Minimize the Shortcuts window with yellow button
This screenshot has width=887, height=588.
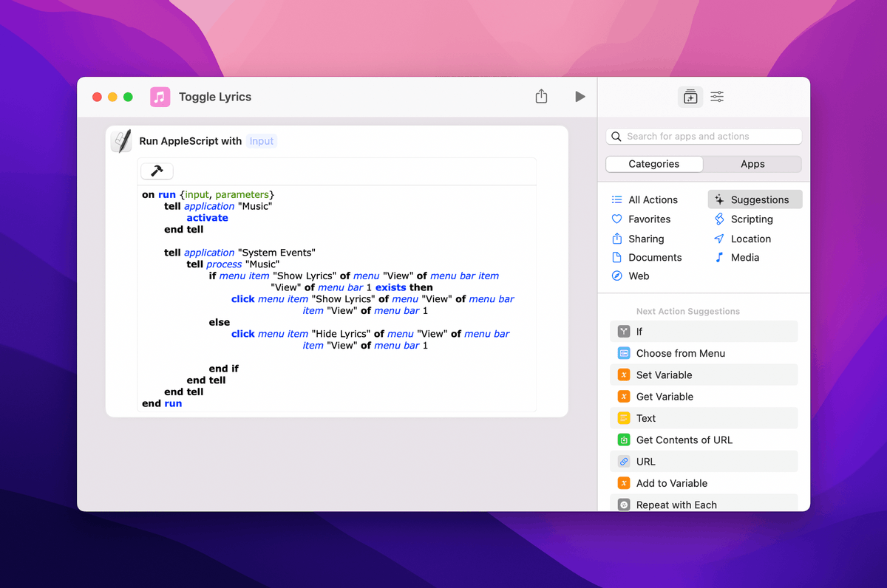(x=112, y=97)
